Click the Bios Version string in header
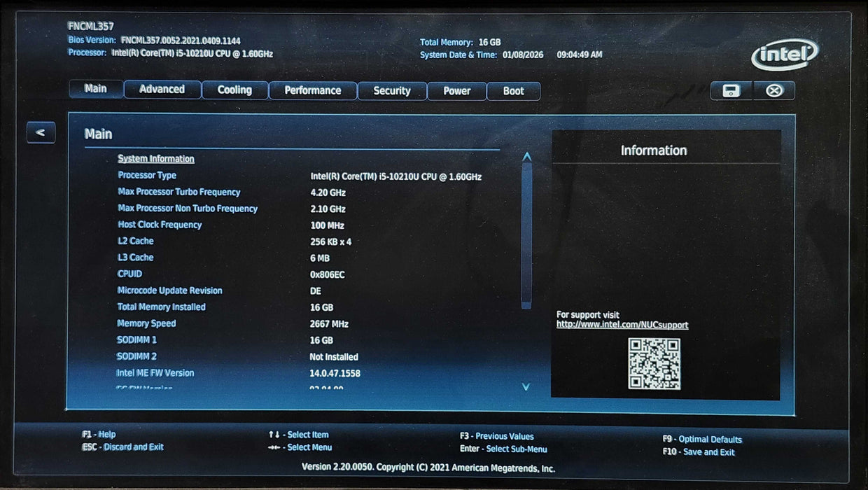Screen dimensions: 868x490 pyautogui.click(x=181, y=41)
